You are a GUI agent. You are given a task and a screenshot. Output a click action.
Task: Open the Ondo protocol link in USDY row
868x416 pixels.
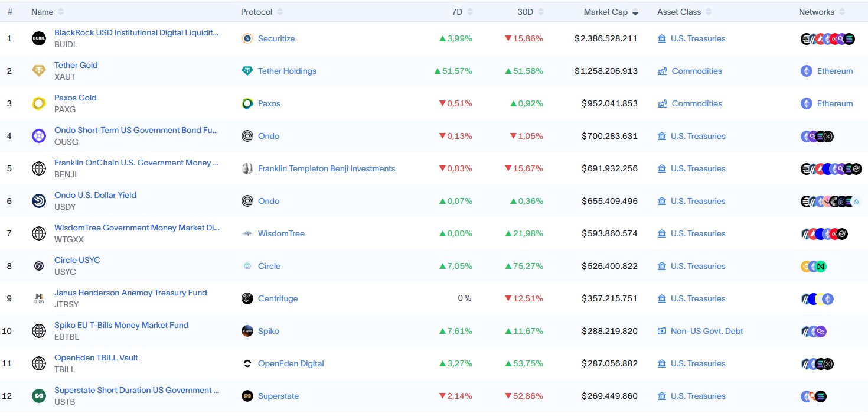(x=269, y=201)
